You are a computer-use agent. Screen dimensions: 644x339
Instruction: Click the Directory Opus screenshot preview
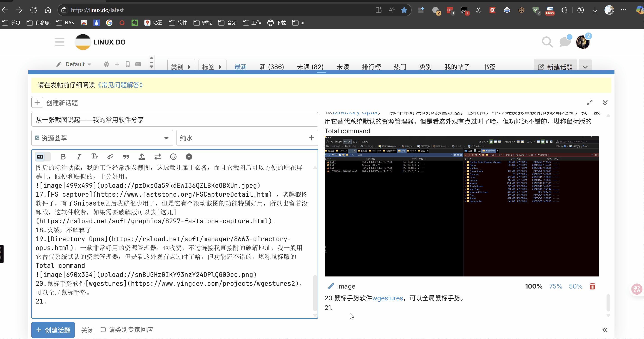tap(462, 206)
